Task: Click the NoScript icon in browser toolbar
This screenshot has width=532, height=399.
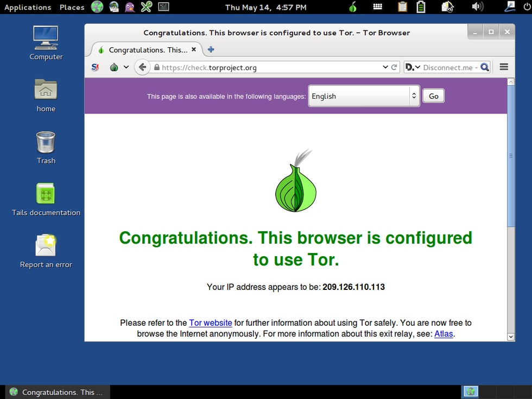Action: pos(96,67)
